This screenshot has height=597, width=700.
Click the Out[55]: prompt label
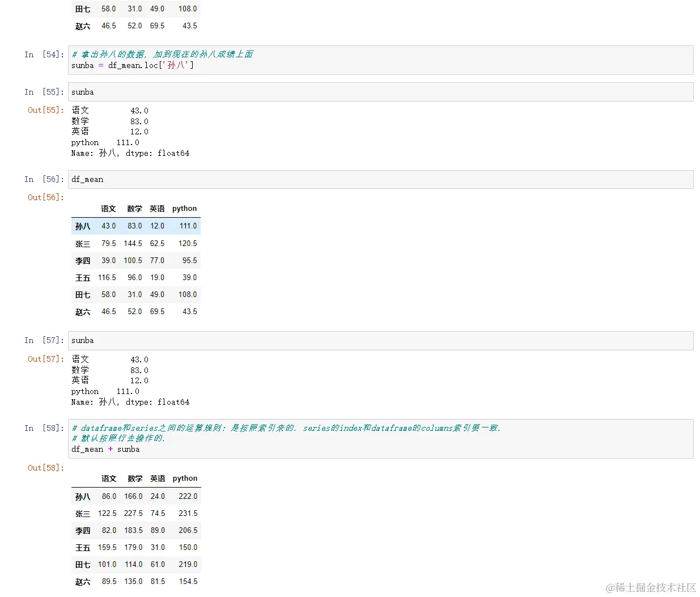click(46, 110)
